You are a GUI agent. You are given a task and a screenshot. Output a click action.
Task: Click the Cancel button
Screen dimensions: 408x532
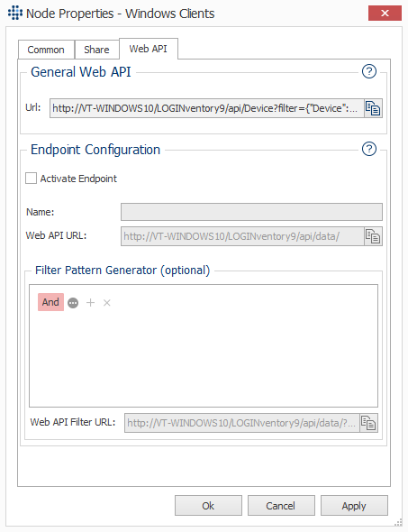pos(281,506)
